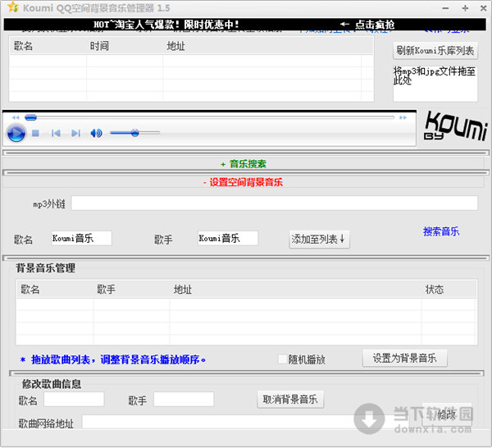This screenshot has width=492, height=448.
Task: Skip to previous track icon
Action: coord(56,134)
